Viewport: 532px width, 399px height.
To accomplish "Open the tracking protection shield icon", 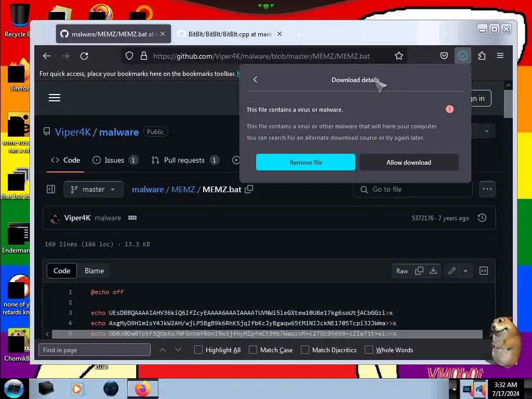I will click(x=129, y=56).
